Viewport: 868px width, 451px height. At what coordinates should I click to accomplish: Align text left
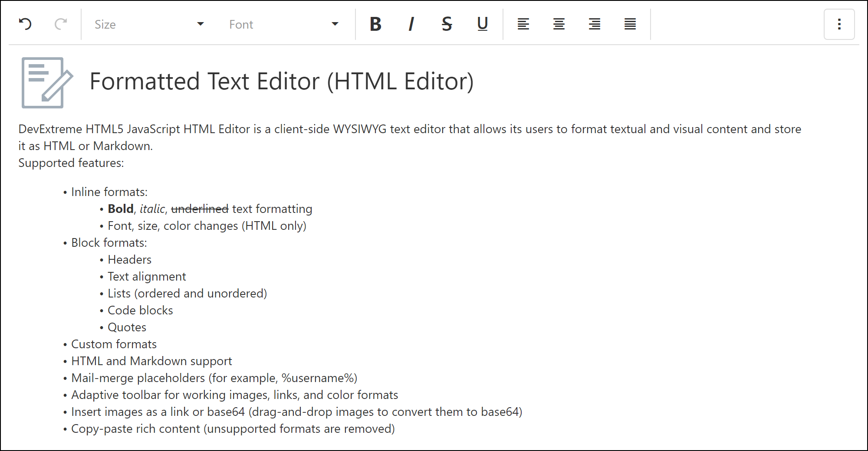[x=523, y=24]
